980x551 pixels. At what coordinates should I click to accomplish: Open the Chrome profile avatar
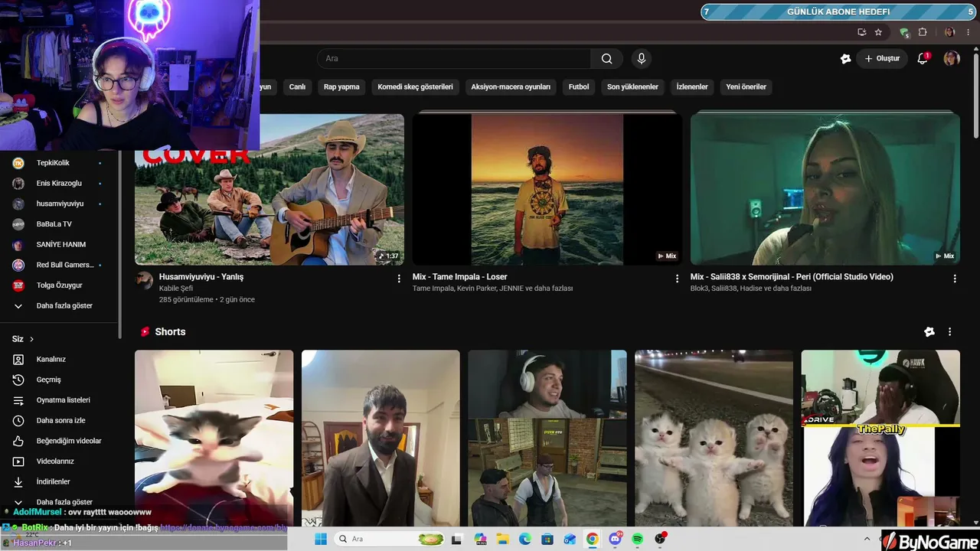[949, 32]
